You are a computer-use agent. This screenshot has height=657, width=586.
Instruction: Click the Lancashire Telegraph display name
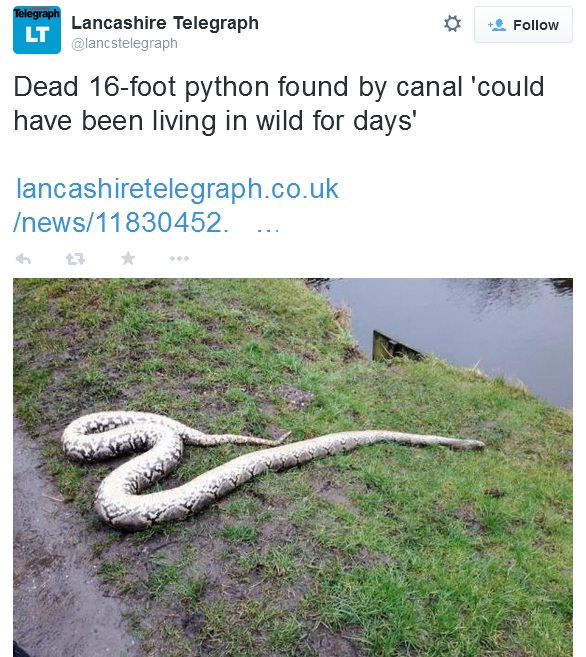(x=165, y=23)
